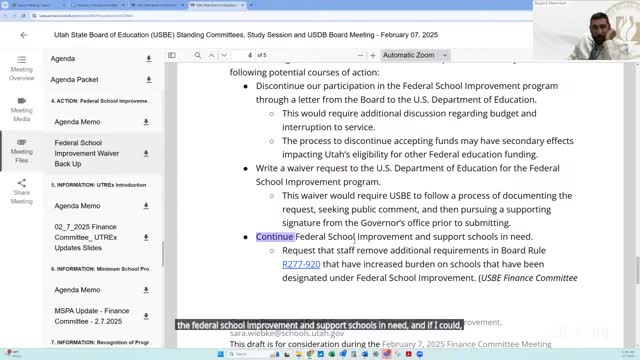Download the Agenda Packet file
Viewport: 640px width, 360px height.
coord(149,80)
